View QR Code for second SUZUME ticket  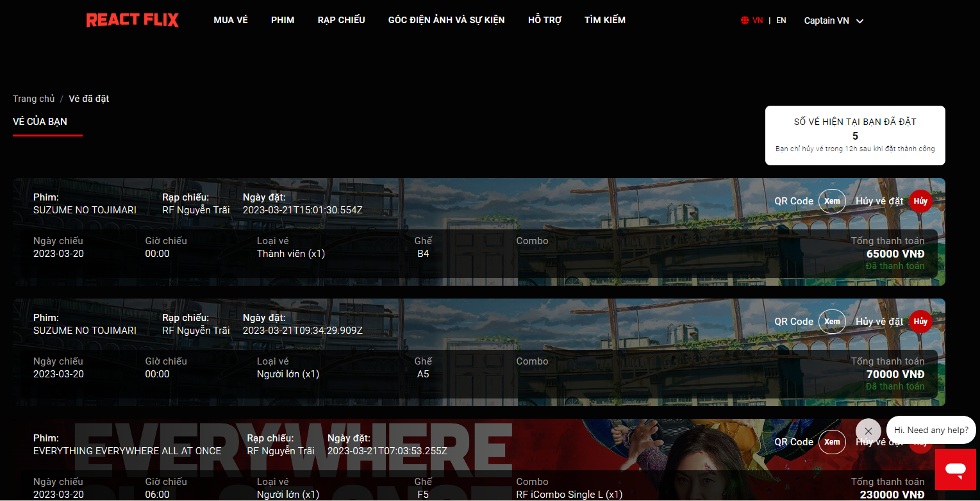coord(832,322)
